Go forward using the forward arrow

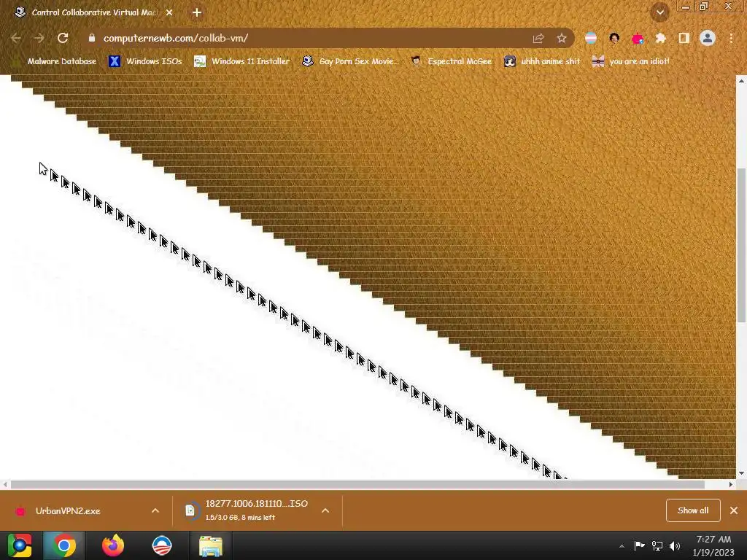[39, 38]
